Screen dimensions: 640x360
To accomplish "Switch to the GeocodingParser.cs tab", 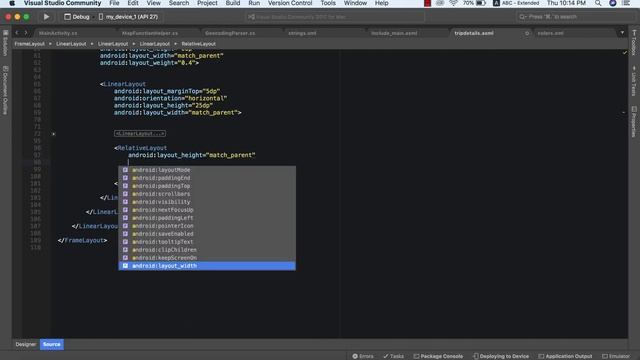I will click(x=230, y=33).
